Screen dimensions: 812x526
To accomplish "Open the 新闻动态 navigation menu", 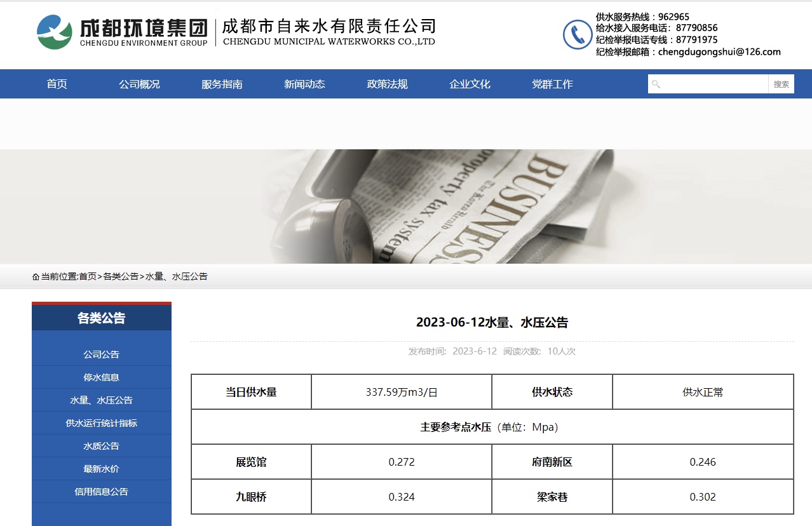I will pyautogui.click(x=305, y=84).
